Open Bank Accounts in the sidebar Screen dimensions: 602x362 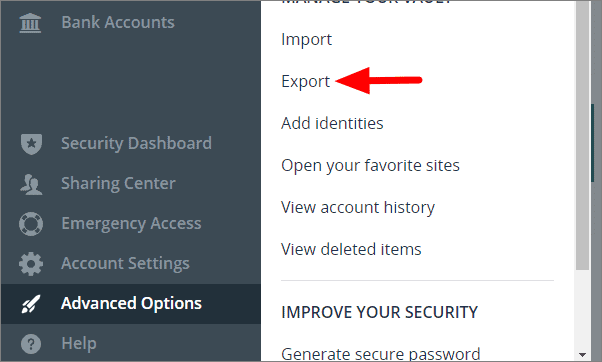click(x=118, y=22)
